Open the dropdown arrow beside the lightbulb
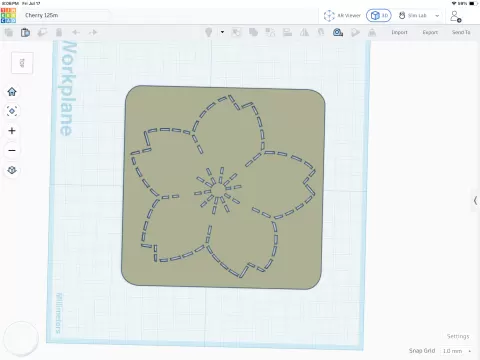Image resolution: width=480 pixels, height=360 pixels. coord(222,32)
